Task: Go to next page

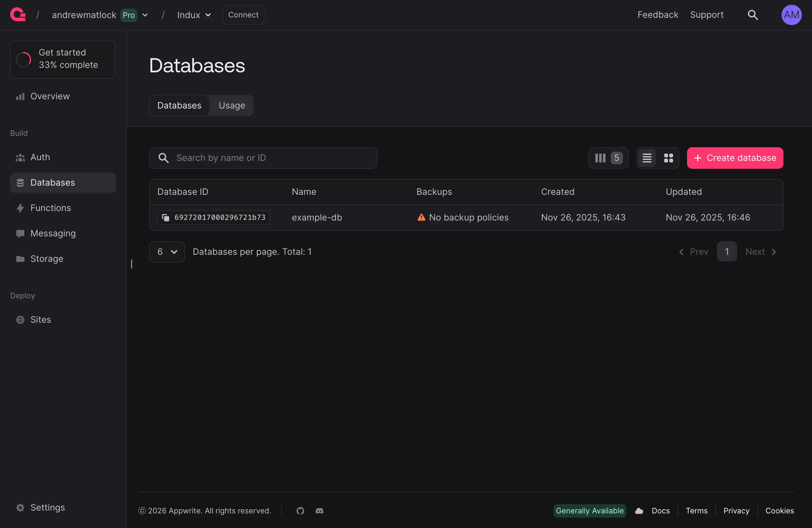Action: point(761,252)
